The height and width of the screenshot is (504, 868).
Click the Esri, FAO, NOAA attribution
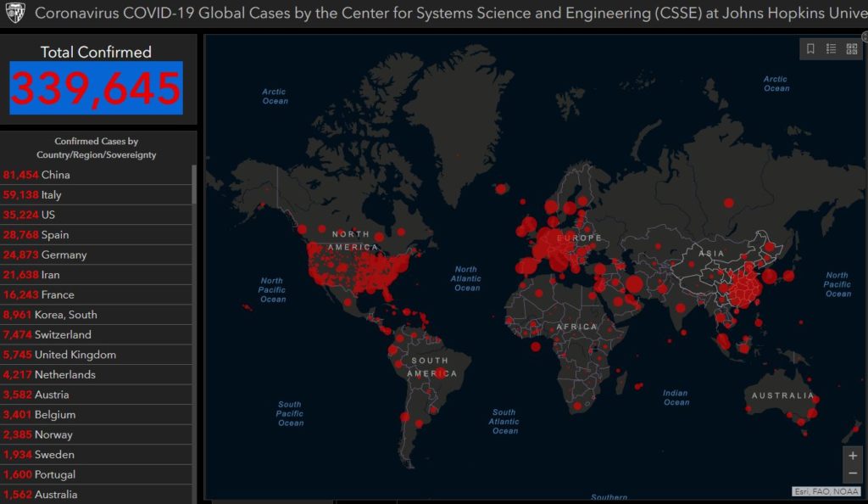pyautogui.click(x=826, y=491)
